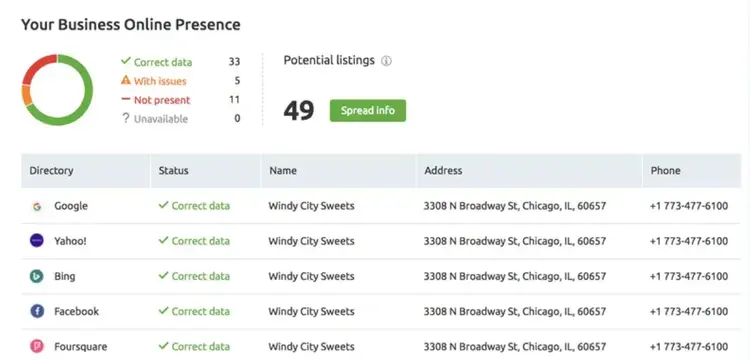Click the phone number in the Yahoo! row
Viewport: 750px width, 361px height.
(689, 241)
